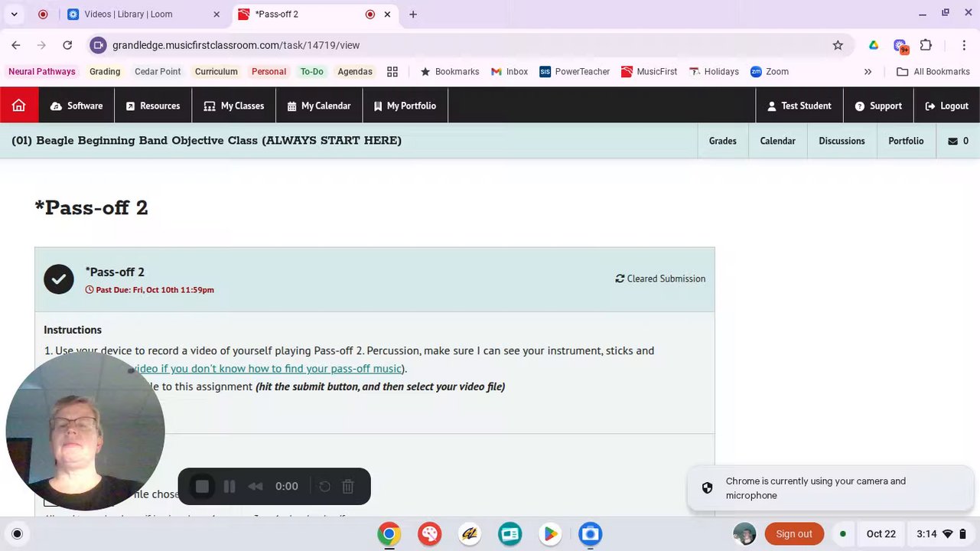Restart the Loom recording
Viewport: 980px width, 551px height.
coord(324,486)
